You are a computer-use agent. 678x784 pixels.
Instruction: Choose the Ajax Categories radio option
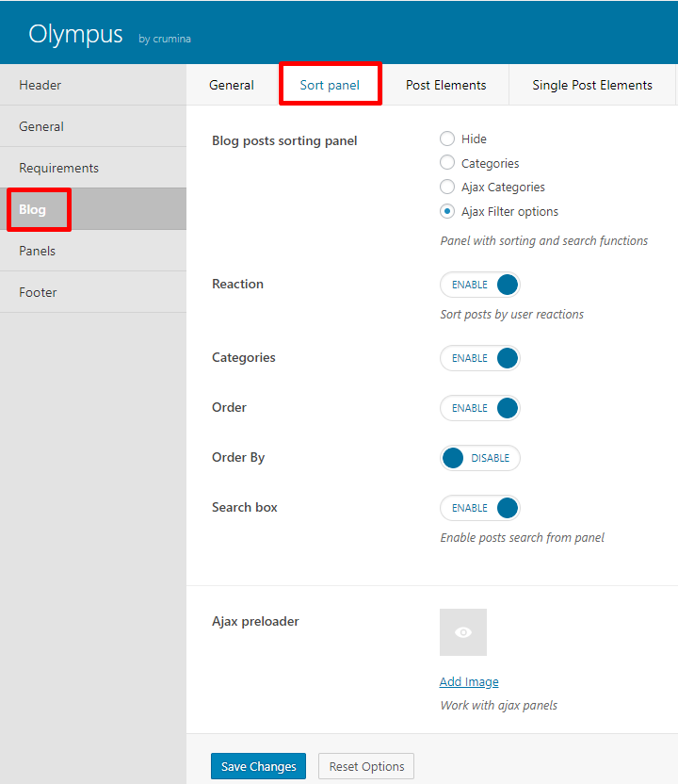click(x=447, y=187)
